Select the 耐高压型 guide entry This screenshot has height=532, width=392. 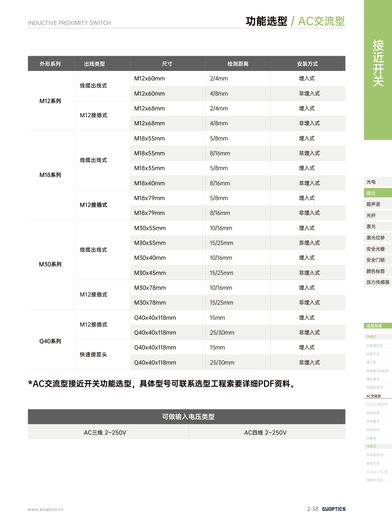click(x=373, y=430)
